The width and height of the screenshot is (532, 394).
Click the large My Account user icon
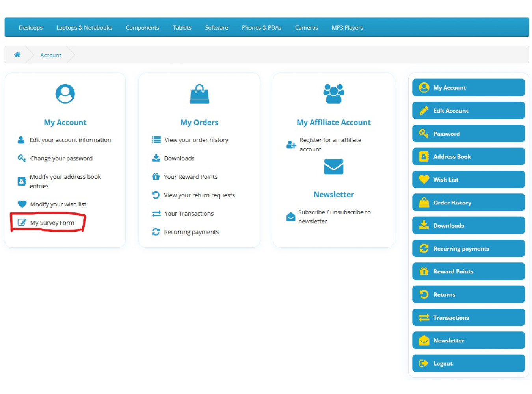(65, 94)
